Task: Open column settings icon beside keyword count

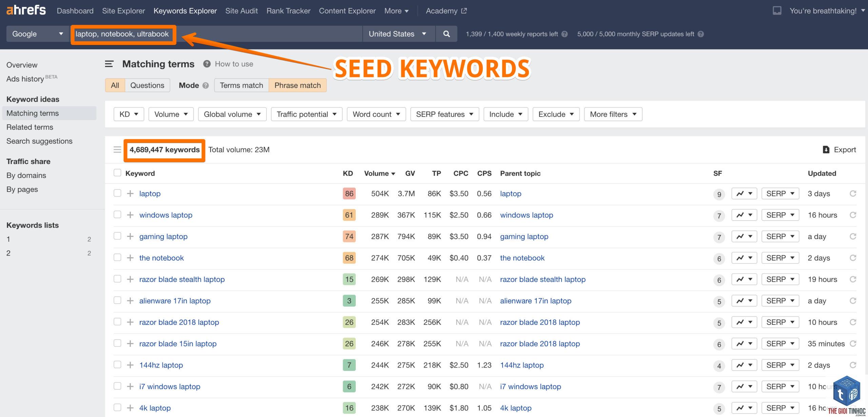Action: pyautogui.click(x=117, y=150)
